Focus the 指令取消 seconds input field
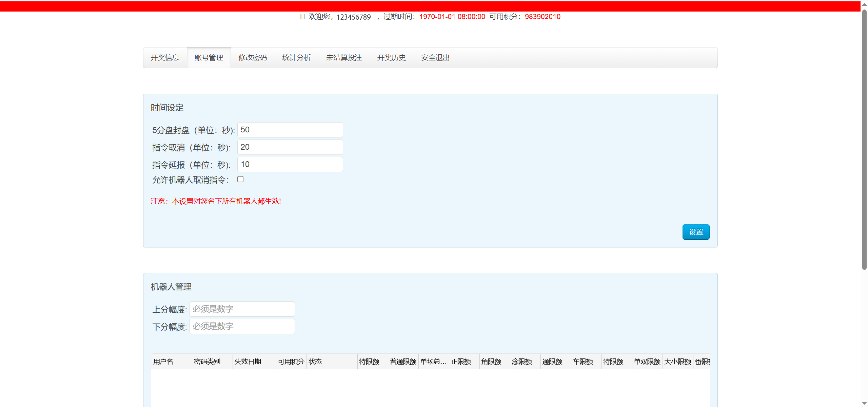 290,147
